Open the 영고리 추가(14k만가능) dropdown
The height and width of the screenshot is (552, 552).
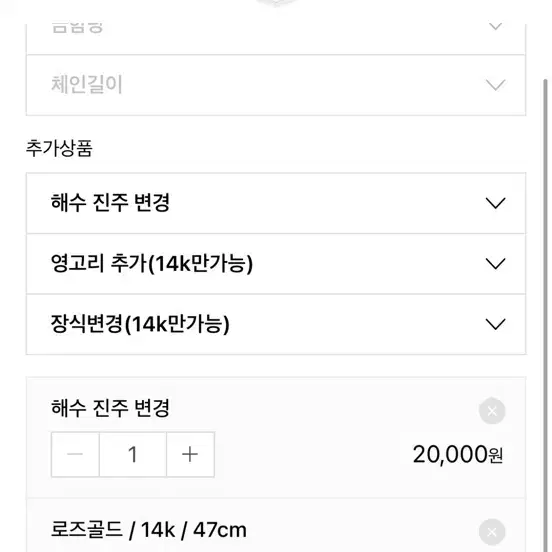pos(276,264)
